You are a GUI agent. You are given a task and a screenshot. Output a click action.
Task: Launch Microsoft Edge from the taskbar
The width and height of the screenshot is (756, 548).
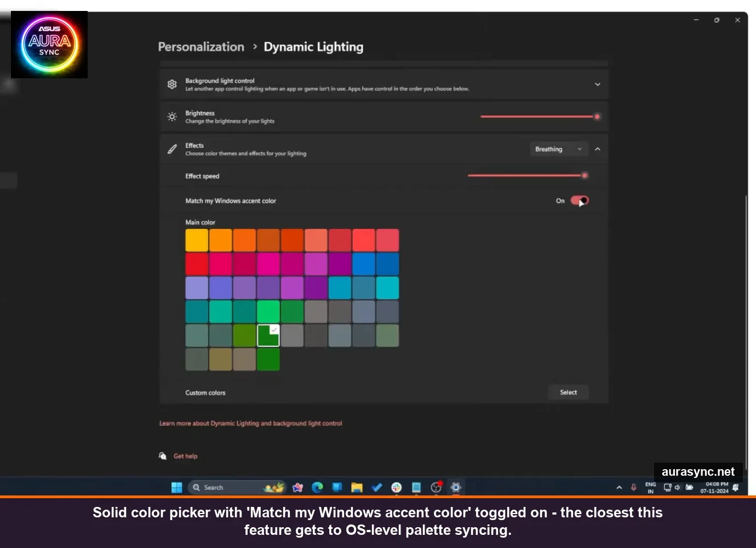point(317,487)
